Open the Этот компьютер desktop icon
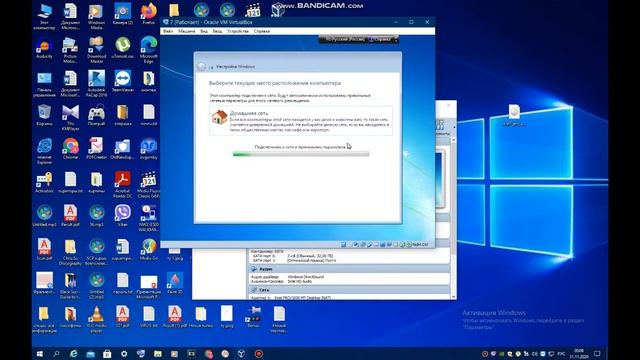Image resolution: width=640 pixels, height=360 pixels. click(x=44, y=16)
